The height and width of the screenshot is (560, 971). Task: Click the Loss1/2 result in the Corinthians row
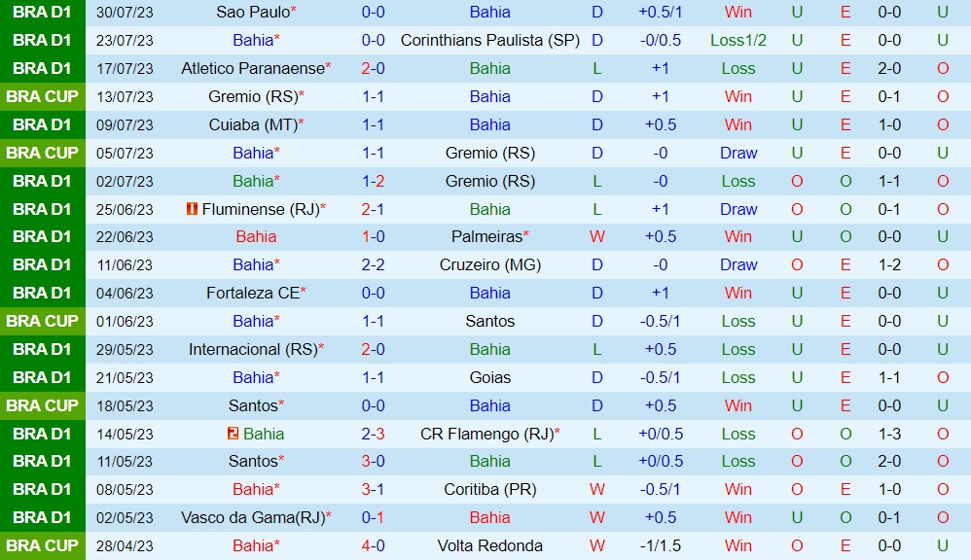point(738,40)
